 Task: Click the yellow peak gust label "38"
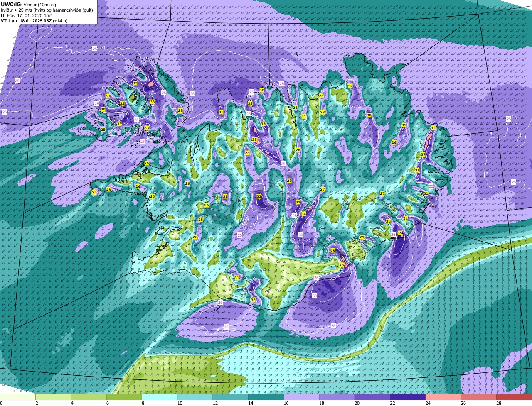[x=254, y=139]
